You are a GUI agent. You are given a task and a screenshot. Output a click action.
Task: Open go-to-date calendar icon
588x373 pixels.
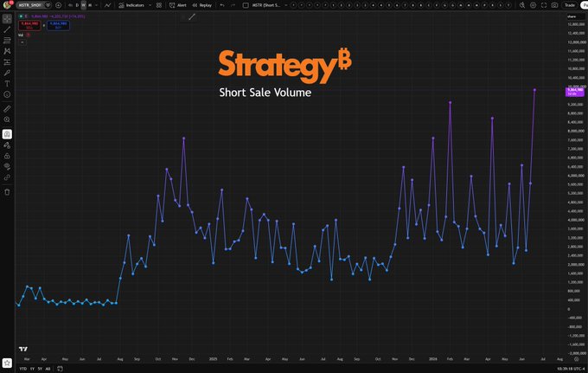point(60,369)
